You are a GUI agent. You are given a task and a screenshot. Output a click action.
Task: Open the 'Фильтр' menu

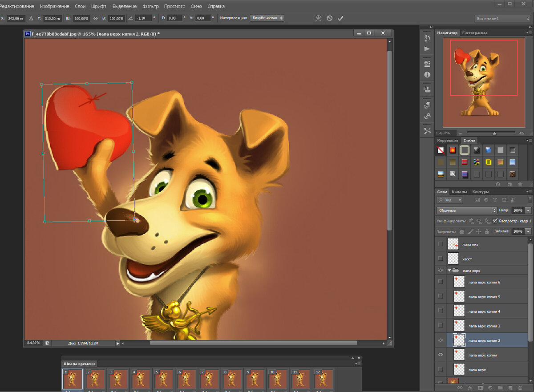pos(151,7)
